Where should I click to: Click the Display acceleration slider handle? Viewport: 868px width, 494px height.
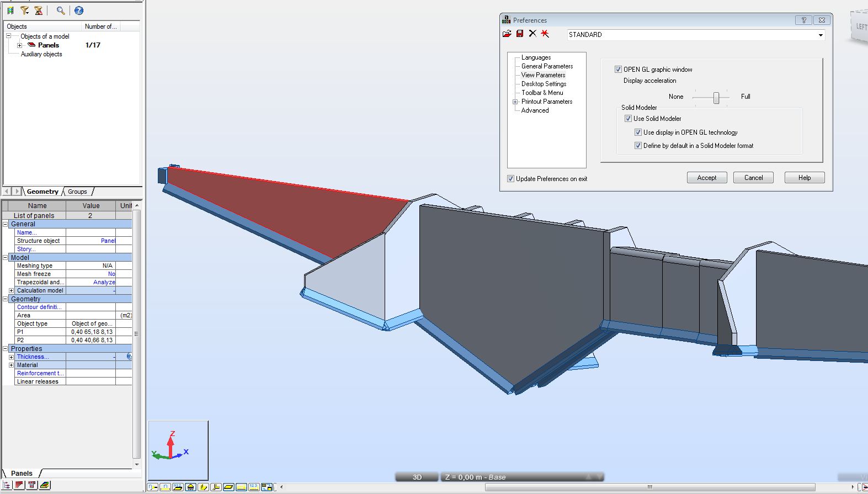click(x=716, y=98)
